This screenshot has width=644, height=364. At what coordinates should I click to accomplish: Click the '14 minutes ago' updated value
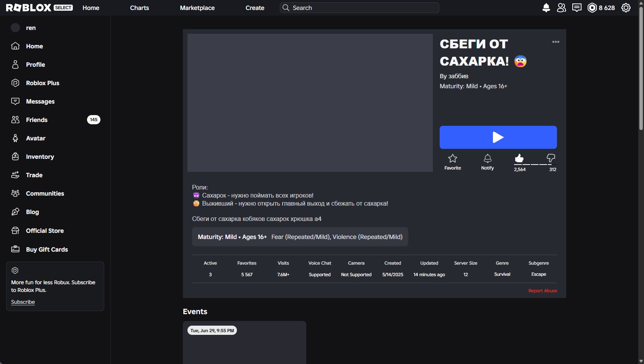click(429, 275)
